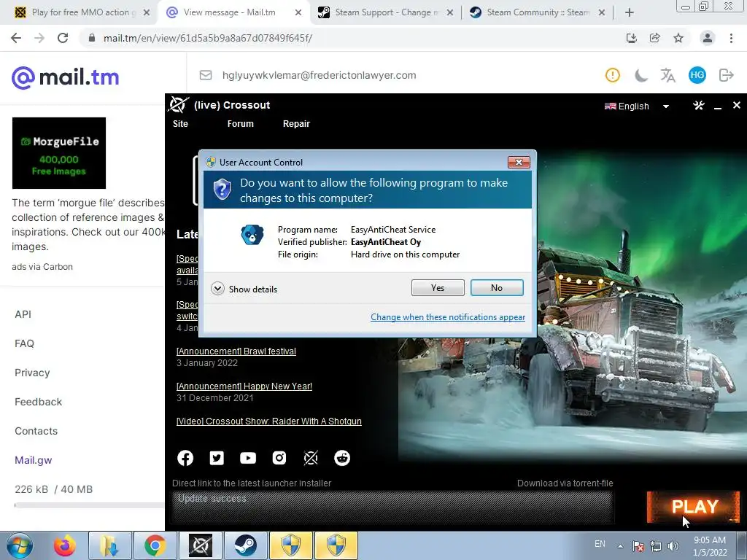Open Crossout YouTube channel icon
Image resolution: width=747 pixels, height=560 pixels.
pyautogui.click(x=248, y=458)
